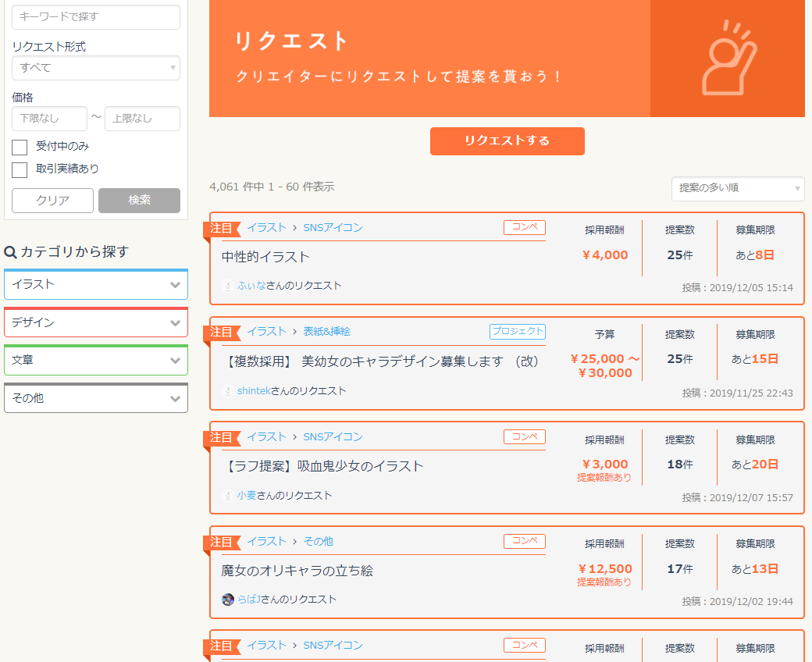Click the ¥4,000 reward amount
Viewport: 812px width, 662px height.
(x=605, y=255)
